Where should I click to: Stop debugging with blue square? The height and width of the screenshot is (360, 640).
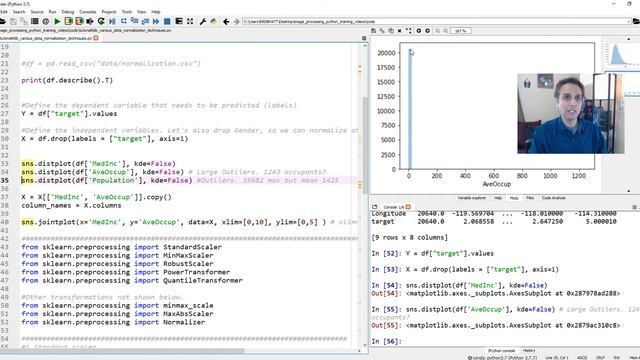[x=167, y=21]
